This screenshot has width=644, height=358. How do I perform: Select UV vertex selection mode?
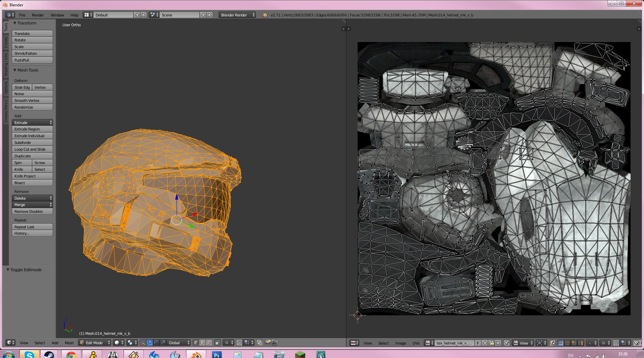pyautogui.click(x=560, y=343)
